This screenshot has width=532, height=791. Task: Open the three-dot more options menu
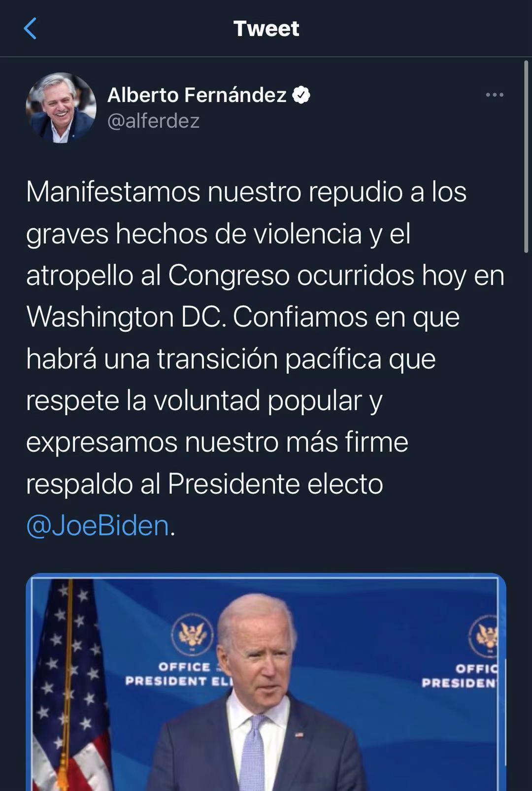pos(495,95)
